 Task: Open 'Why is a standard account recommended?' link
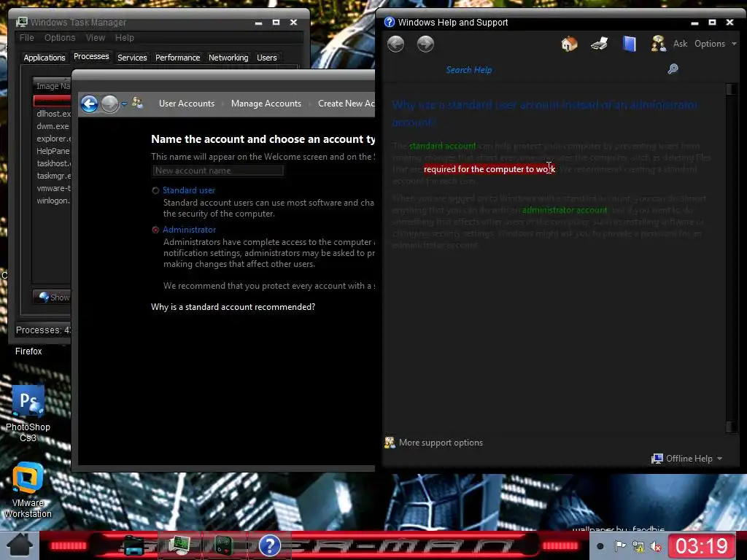pos(233,307)
